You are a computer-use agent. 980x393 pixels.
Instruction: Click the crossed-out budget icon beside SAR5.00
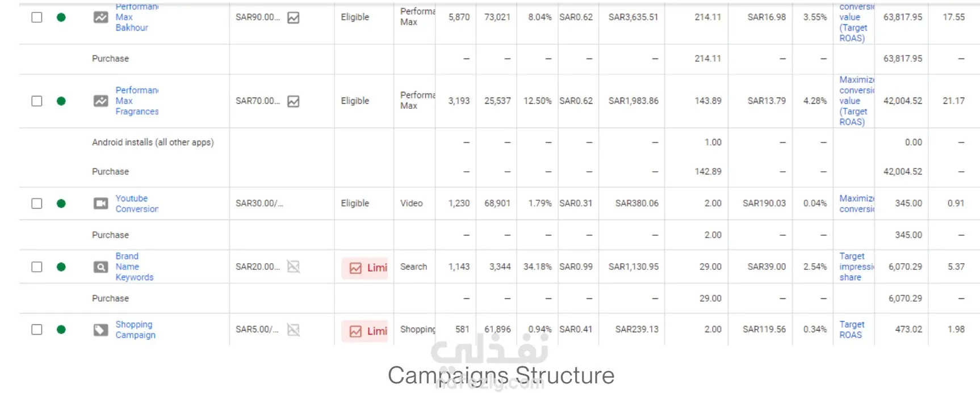(294, 329)
